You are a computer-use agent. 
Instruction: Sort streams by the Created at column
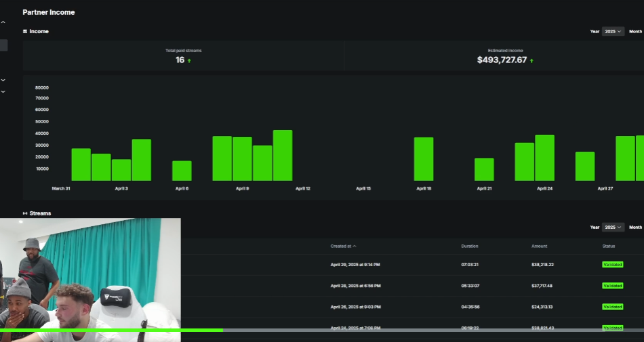pyautogui.click(x=343, y=246)
